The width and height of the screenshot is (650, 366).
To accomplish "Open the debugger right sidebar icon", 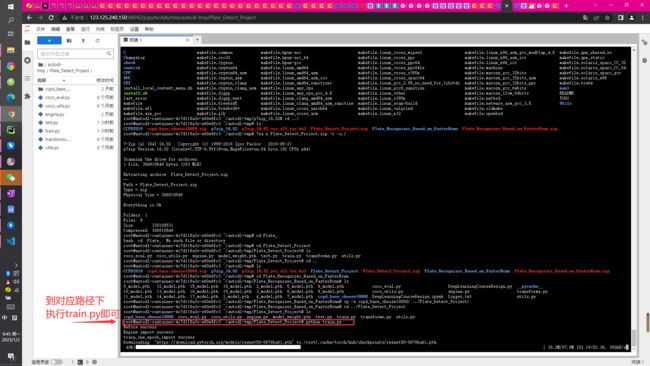I will [x=644, y=60].
